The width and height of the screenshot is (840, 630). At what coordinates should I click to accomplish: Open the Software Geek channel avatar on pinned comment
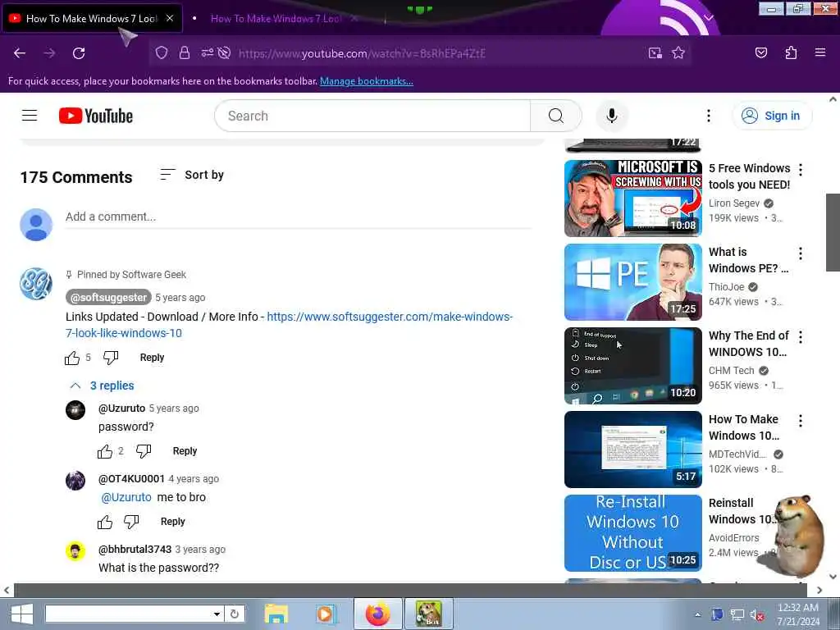(36, 284)
